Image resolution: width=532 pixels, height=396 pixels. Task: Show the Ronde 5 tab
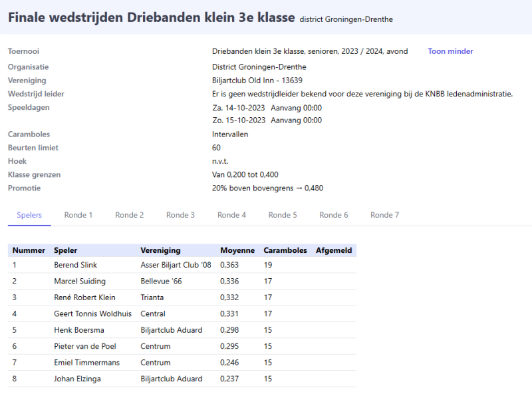tap(283, 215)
